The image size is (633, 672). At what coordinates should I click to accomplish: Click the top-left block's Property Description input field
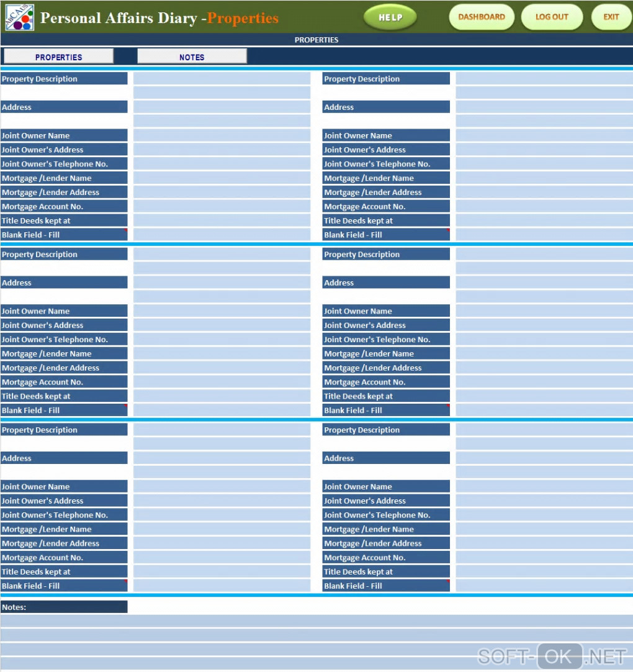pyautogui.click(x=222, y=78)
